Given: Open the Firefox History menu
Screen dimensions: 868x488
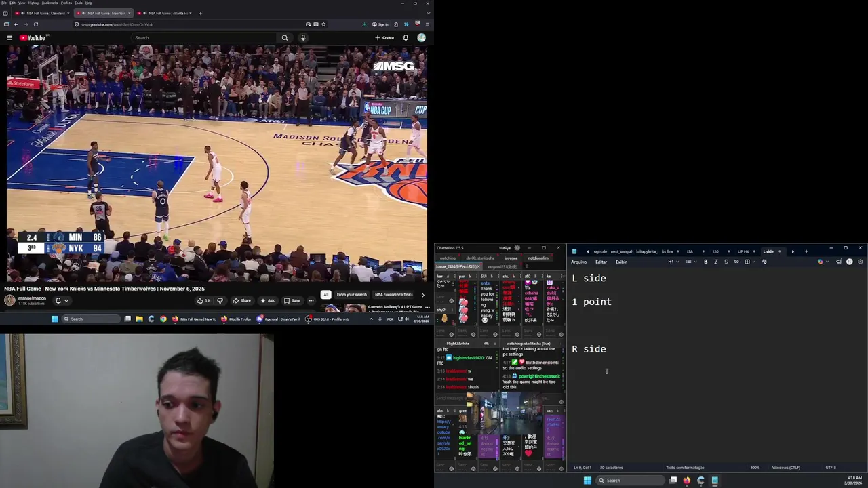Looking at the screenshot, I should (x=33, y=3).
